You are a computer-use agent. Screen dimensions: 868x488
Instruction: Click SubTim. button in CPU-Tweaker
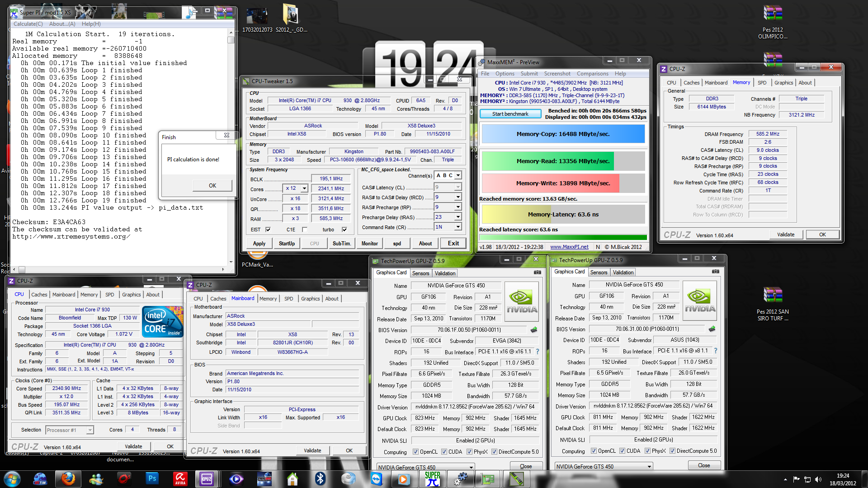coord(342,244)
